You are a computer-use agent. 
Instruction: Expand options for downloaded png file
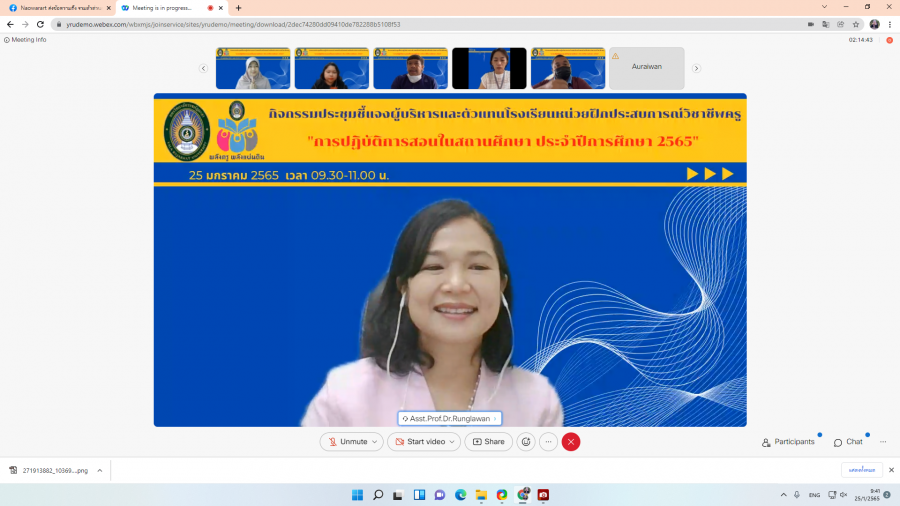coord(99,470)
